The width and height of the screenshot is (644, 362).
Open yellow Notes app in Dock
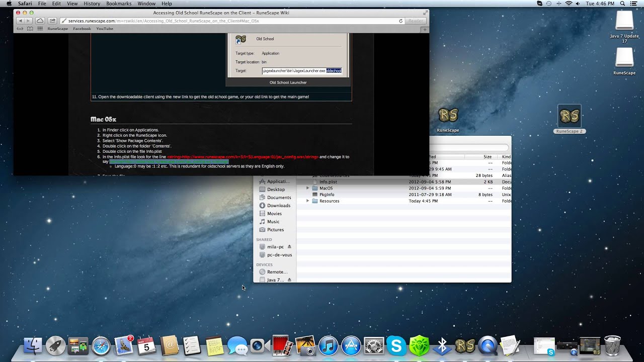(215, 346)
